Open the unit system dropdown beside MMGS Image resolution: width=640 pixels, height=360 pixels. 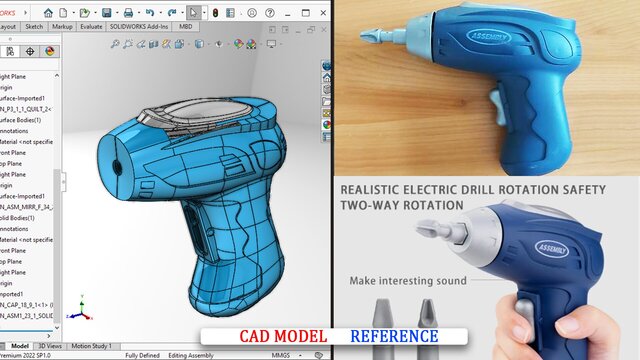click(x=300, y=356)
